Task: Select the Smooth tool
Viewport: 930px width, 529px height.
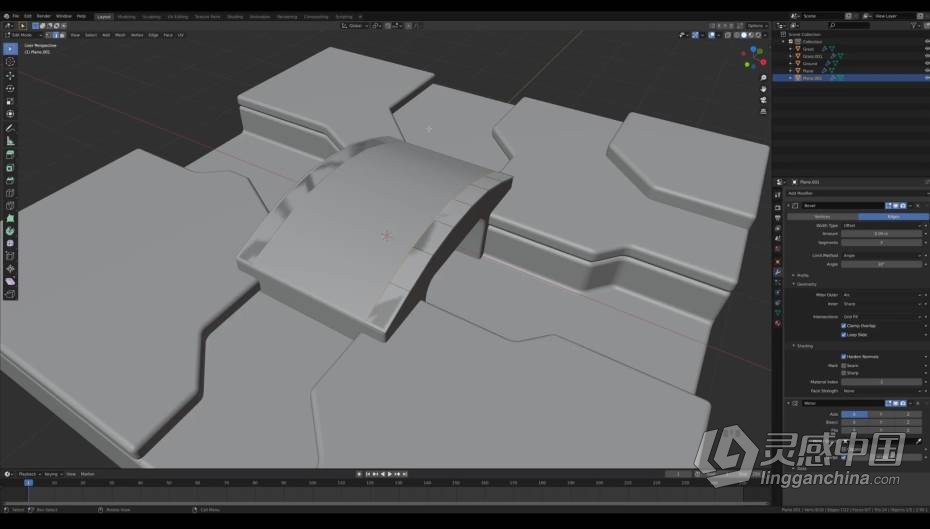Action: click(x=10, y=243)
